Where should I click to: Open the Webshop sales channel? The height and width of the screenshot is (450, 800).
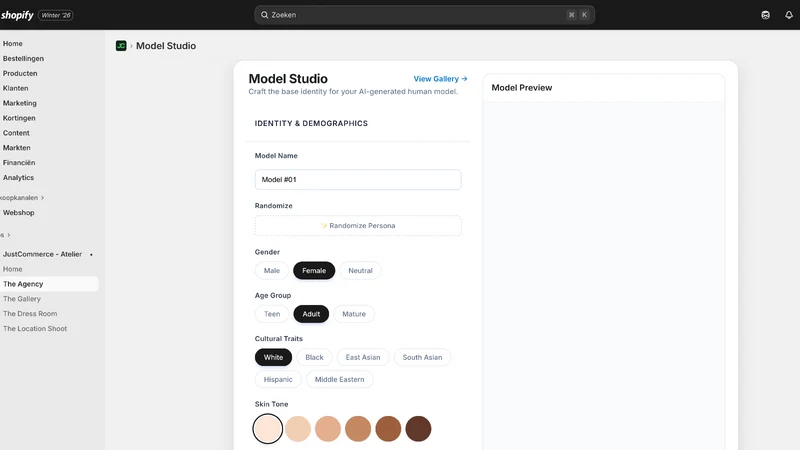(18, 212)
